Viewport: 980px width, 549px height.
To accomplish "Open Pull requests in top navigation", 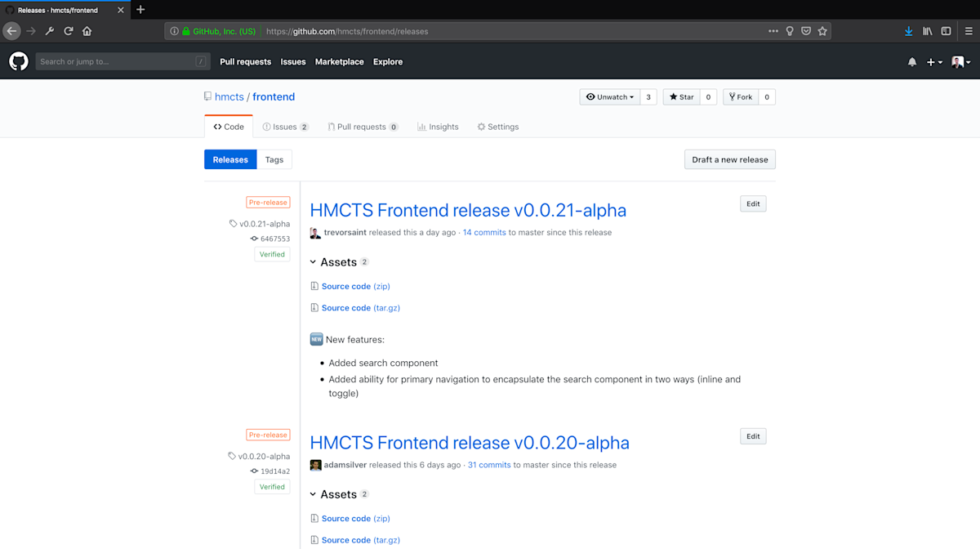I will click(245, 62).
